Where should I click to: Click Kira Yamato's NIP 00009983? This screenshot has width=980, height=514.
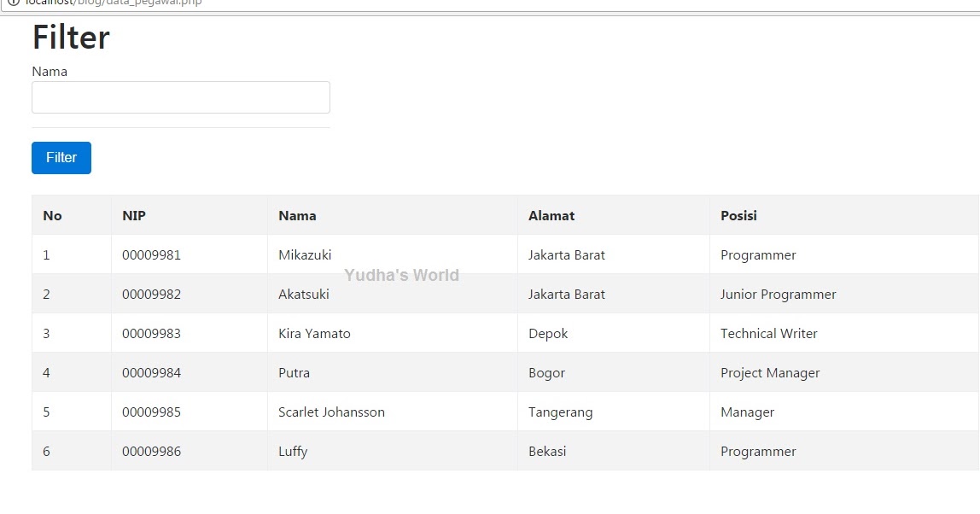coord(151,333)
